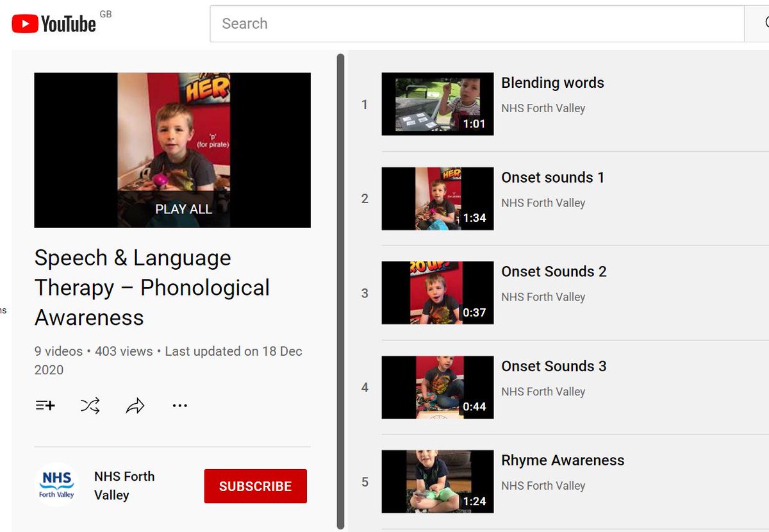Click in the Search field
This screenshot has width=769, height=532.
pyautogui.click(x=477, y=24)
